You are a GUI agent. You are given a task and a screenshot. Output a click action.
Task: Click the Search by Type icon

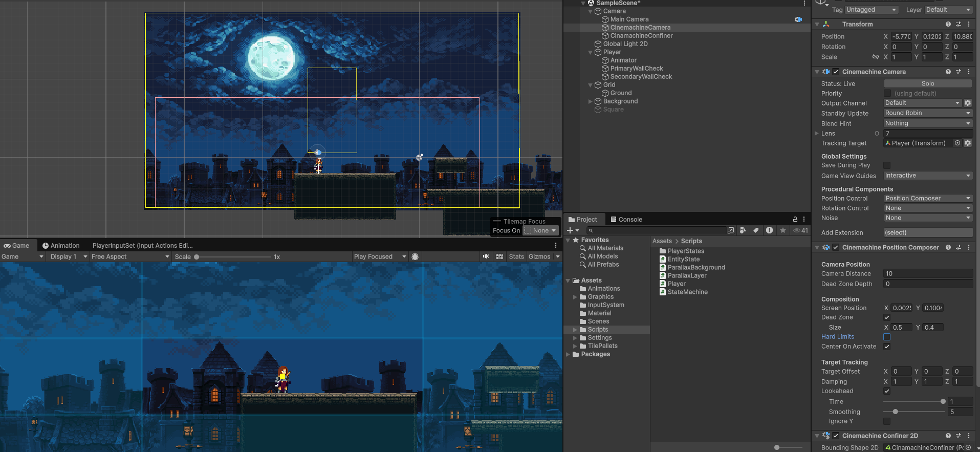743,230
